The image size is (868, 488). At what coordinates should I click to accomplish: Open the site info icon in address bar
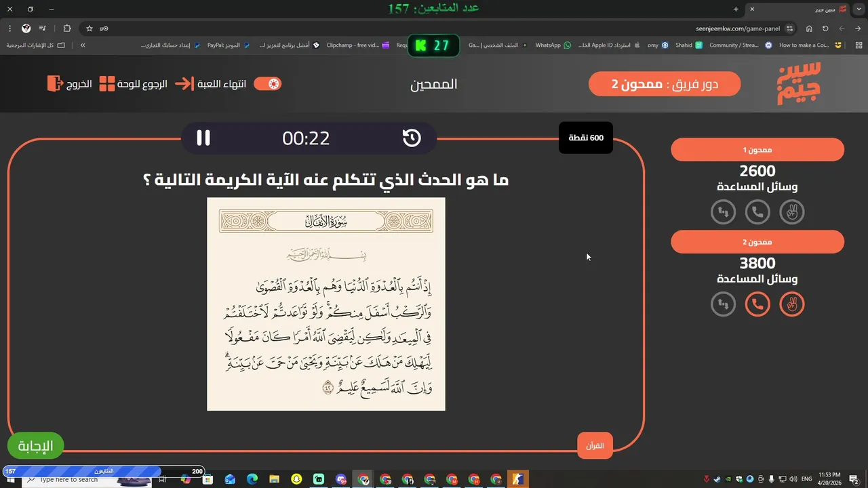point(790,28)
